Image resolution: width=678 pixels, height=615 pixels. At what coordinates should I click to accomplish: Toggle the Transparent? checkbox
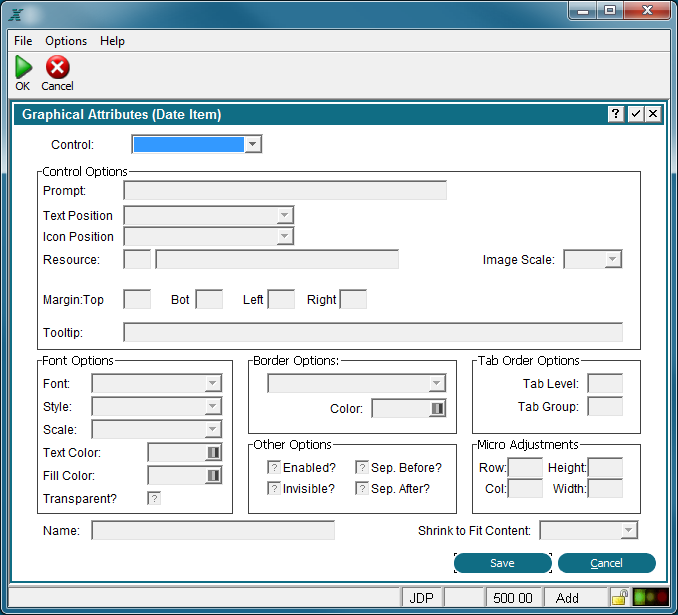154,498
